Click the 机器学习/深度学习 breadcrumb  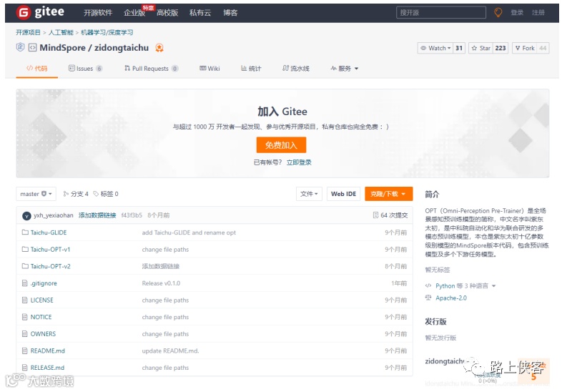click(107, 32)
